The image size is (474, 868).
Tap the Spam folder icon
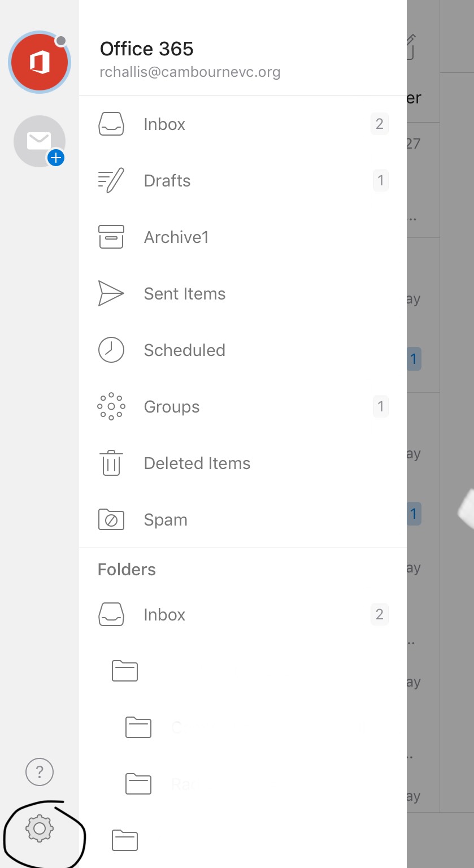pos(111,519)
